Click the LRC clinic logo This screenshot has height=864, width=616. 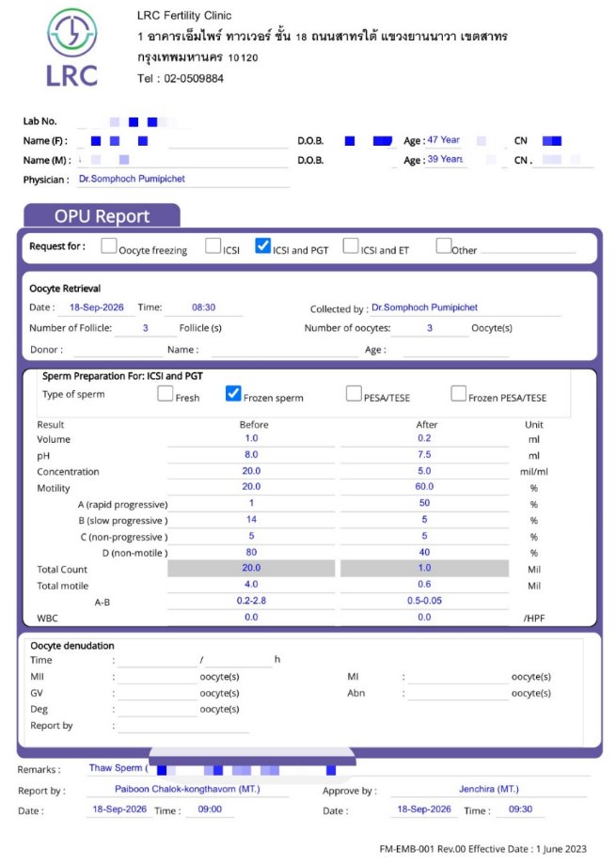click(x=72, y=47)
